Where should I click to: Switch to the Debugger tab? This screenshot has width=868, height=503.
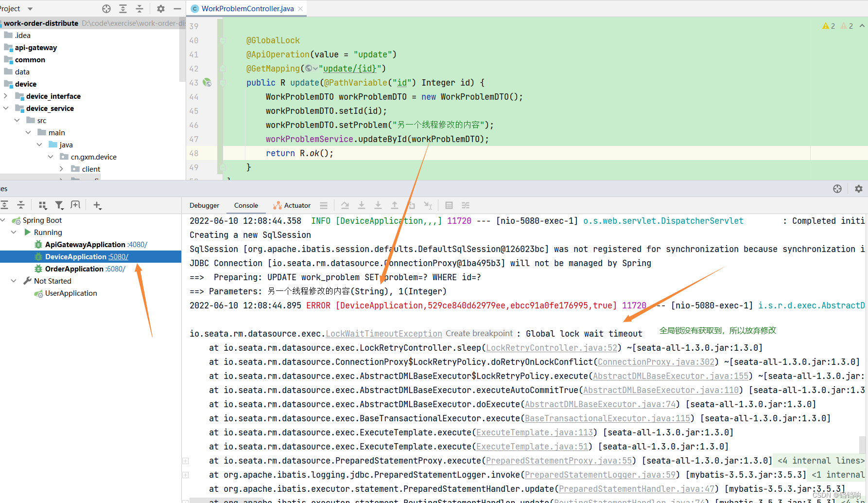click(204, 205)
